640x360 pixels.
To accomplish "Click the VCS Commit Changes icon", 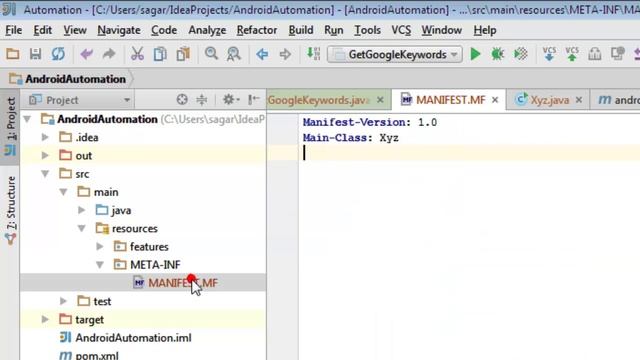I will click(572, 54).
